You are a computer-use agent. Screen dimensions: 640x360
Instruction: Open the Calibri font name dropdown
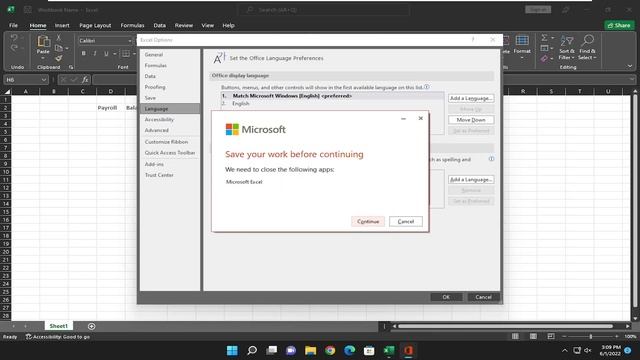[130, 41]
